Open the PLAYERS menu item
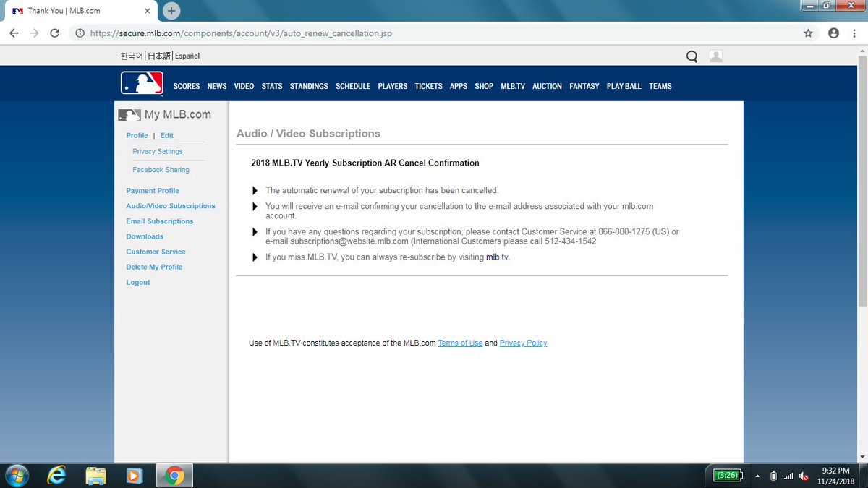The image size is (868, 488). coord(393,86)
